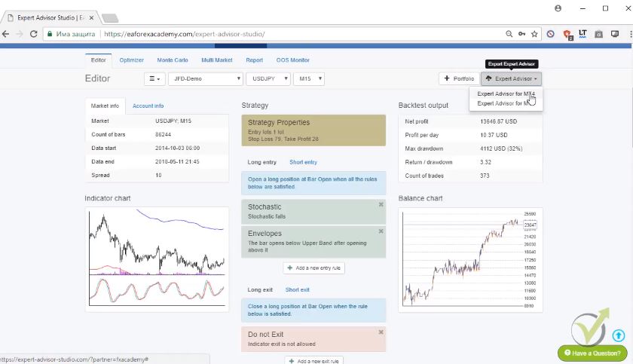Screen dimensions: 633x364
Task: Open the Chrome profile user icon
Action: (x=558, y=8)
